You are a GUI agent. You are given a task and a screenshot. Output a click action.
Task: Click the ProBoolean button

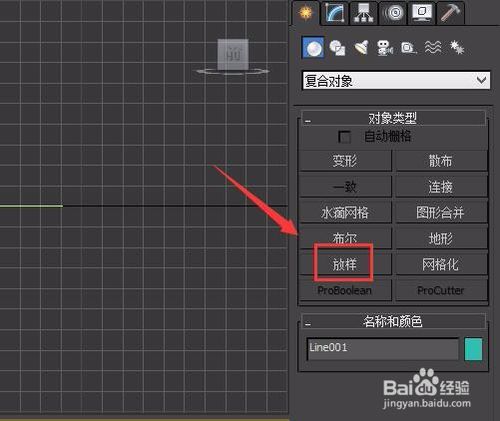tap(345, 290)
